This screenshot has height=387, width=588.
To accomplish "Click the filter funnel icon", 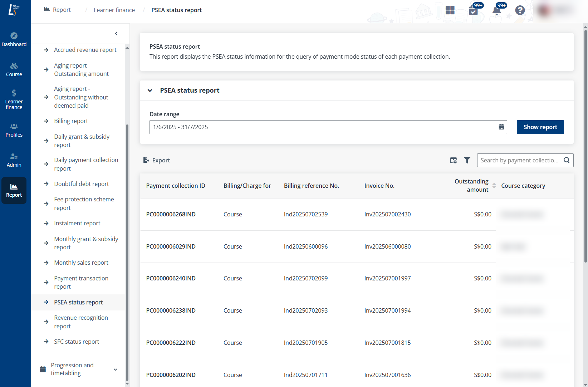I will coord(467,160).
